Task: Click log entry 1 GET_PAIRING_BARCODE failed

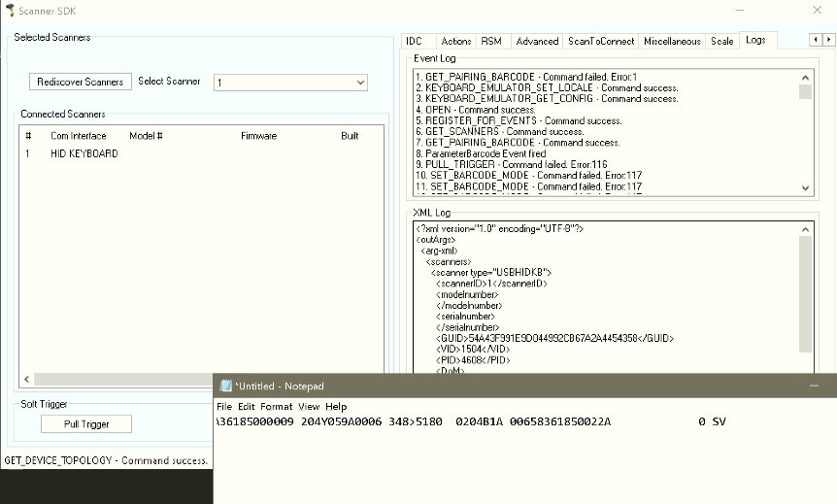Action: click(x=526, y=77)
